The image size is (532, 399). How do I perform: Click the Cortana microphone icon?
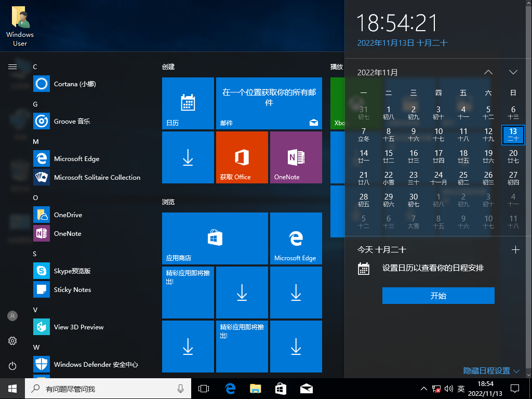click(x=181, y=389)
